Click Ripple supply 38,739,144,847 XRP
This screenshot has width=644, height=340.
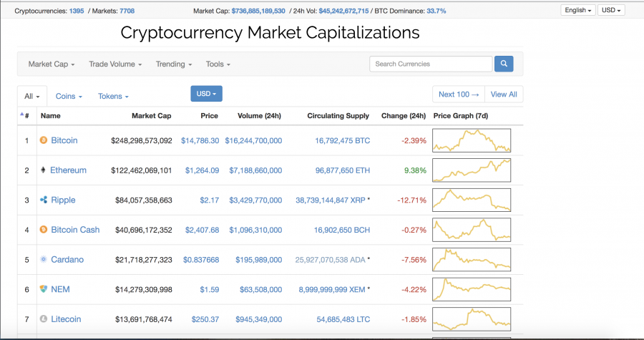tap(331, 200)
